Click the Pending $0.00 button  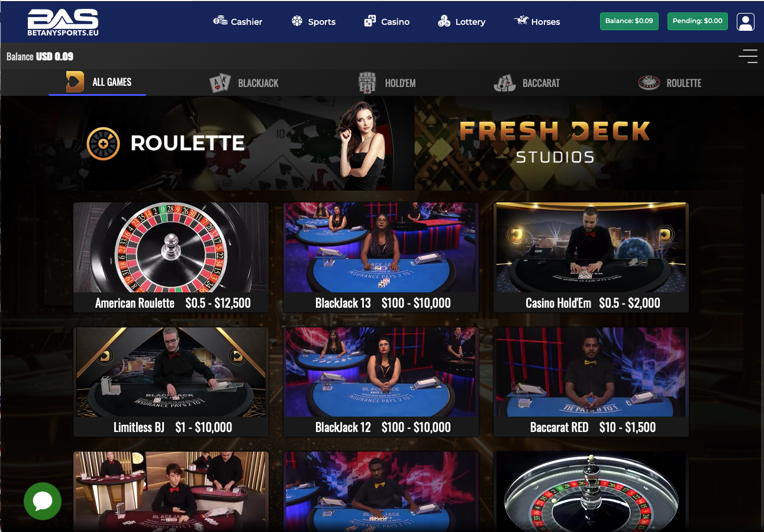697,21
